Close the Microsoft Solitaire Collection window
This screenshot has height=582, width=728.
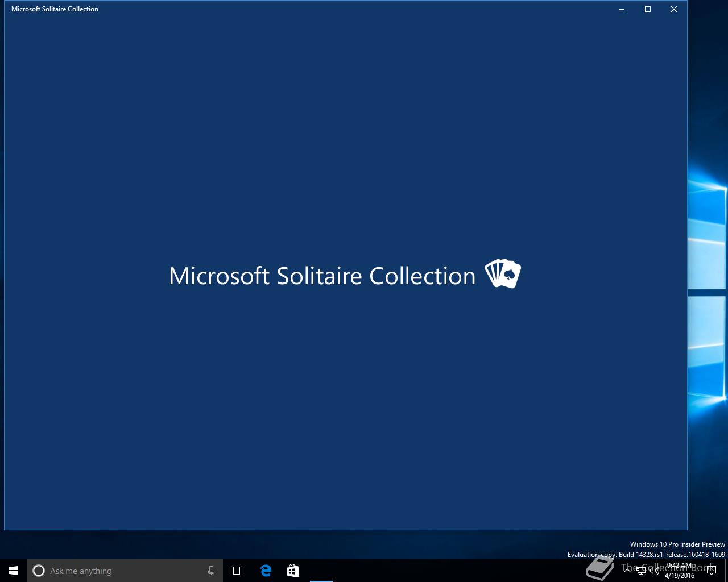(x=674, y=9)
